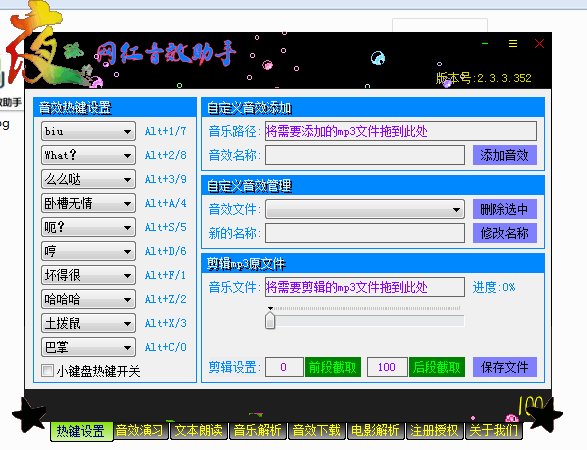
Task: Click the 新的名称 text field
Action: coord(365,233)
